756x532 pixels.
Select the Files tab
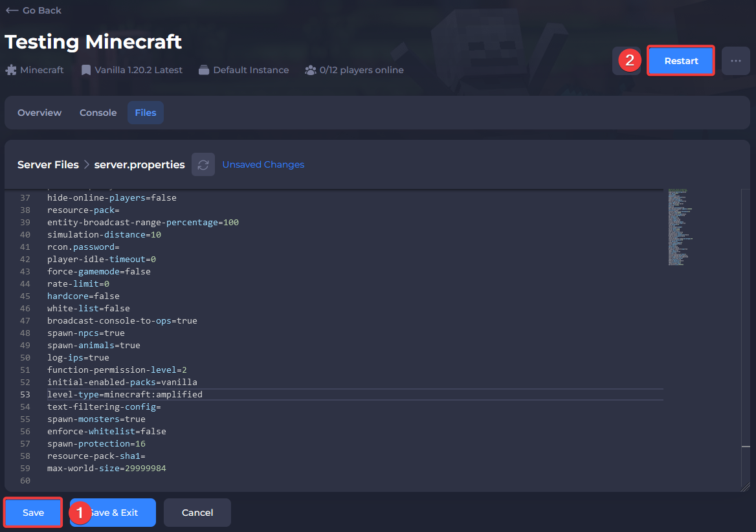[146, 113]
